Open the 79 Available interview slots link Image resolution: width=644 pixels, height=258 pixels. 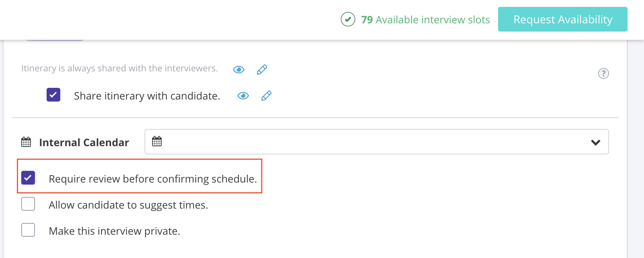coord(425,20)
